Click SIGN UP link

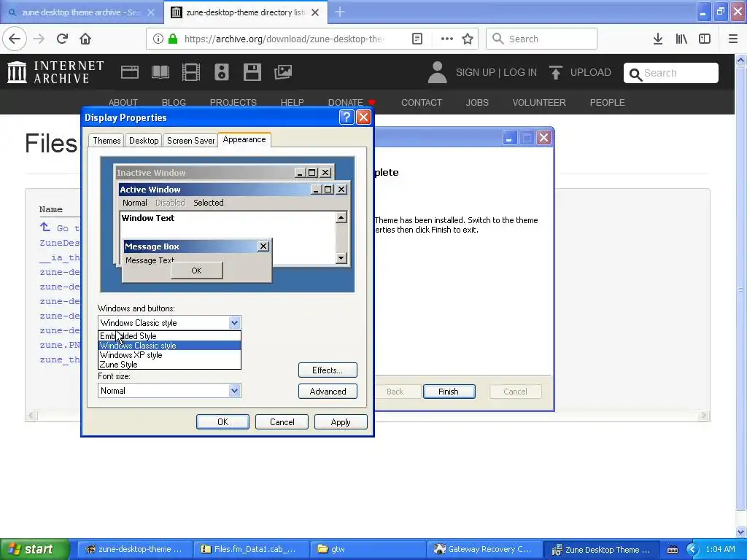[x=476, y=72]
